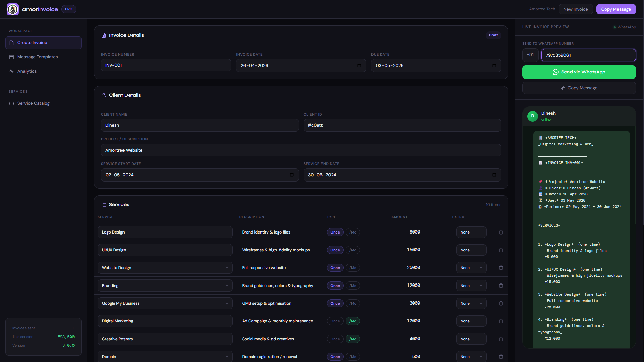This screenshot has width=644, height=362.
Task: Open Extra dropdown for Website Design
Action: 471,268
